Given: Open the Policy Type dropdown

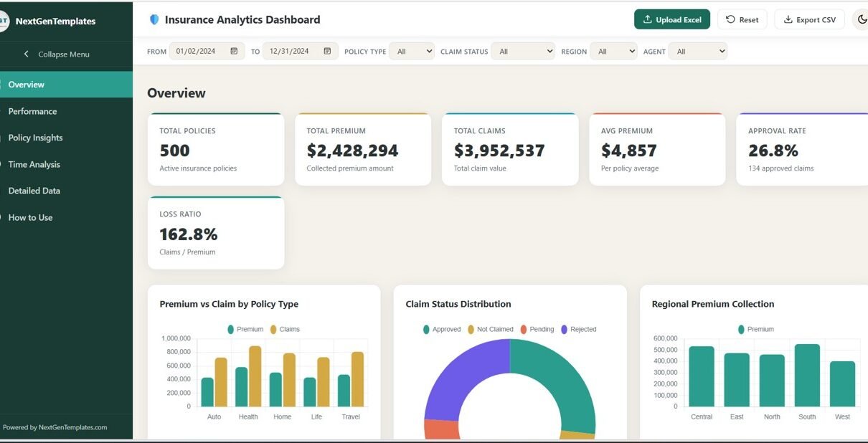Looking at the screenshot, I should click(x=412, y=52).
